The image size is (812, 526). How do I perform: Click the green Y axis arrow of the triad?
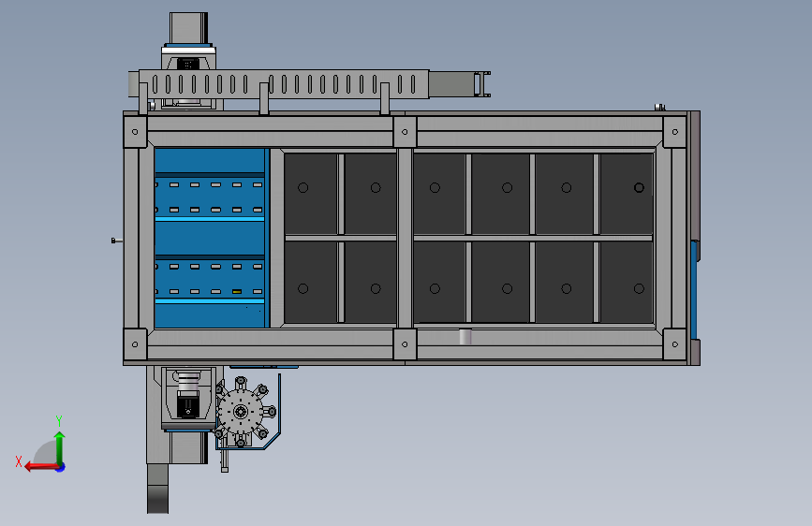[x=60, y=448]
